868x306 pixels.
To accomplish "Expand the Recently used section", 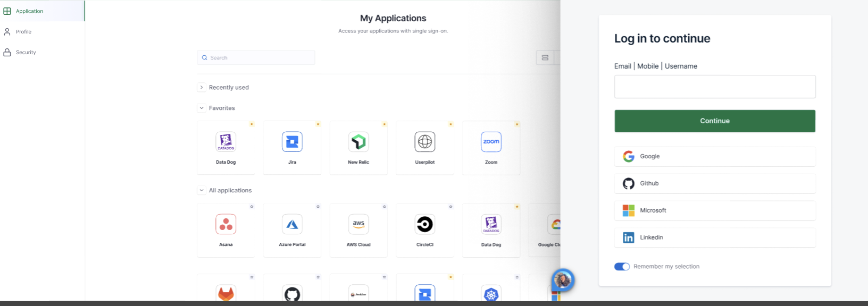I will (202, 87).
